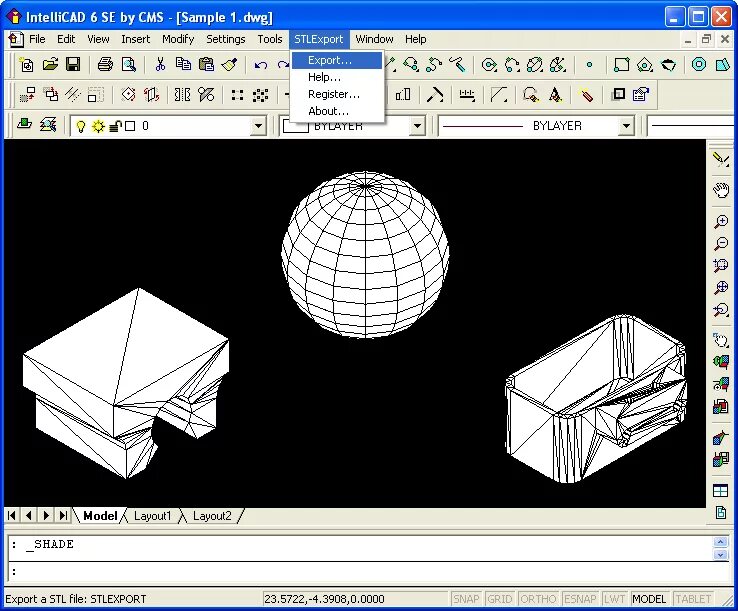Image resolution: width=738 pixels, height=611 pixels.
Task: Open the Tools menu
Action: pyautogui.click(x=270, y=39)
